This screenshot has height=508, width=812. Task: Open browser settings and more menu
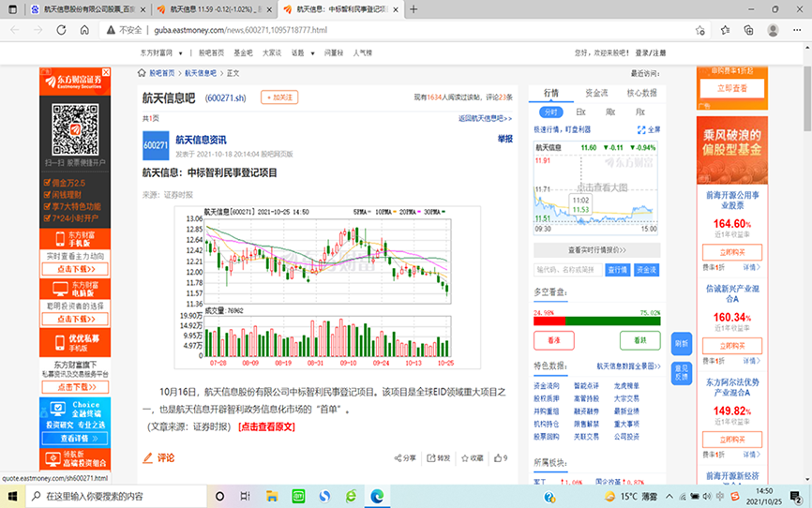[797, 30]
